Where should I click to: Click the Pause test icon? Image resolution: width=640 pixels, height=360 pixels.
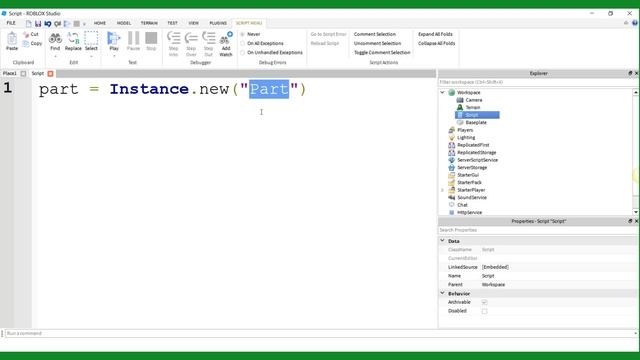(133, 38)
